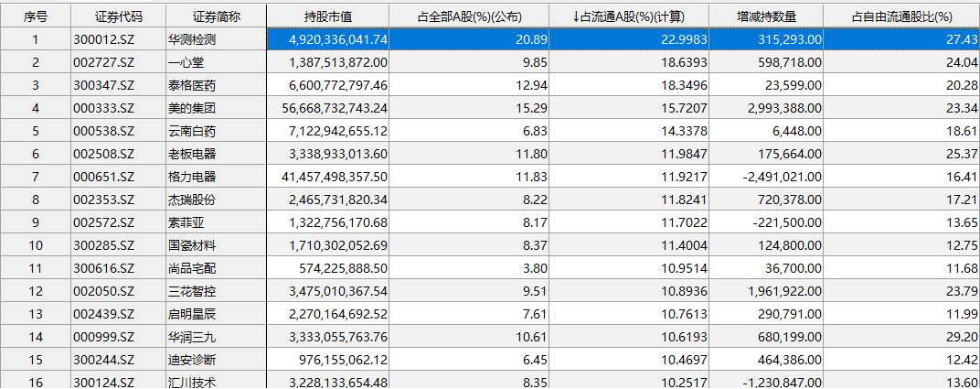Image resolution: width=980 pixels, height=389 pixels.
Task: Select the 华测检测 name cell
Action: pyautogui.click(x=217, y=39)
